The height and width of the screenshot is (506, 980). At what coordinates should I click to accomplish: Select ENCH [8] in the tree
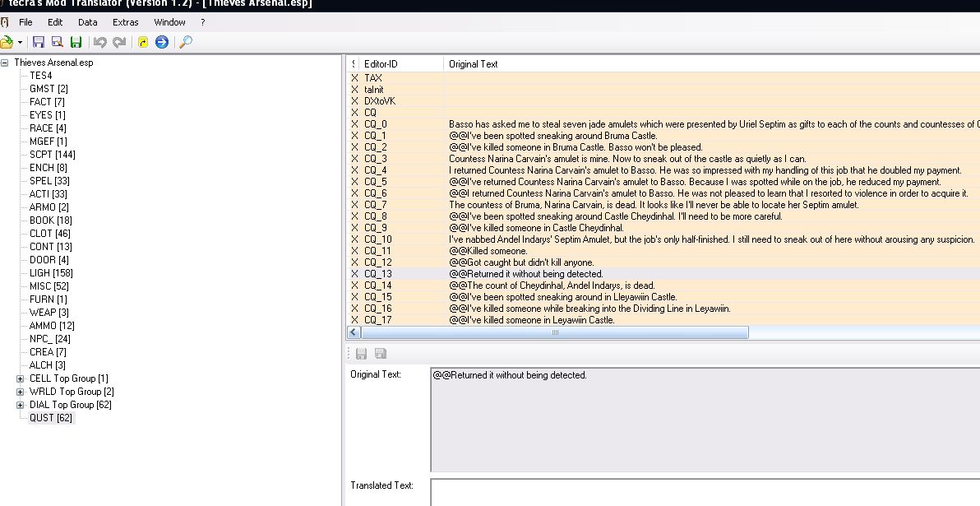[49, 168]
